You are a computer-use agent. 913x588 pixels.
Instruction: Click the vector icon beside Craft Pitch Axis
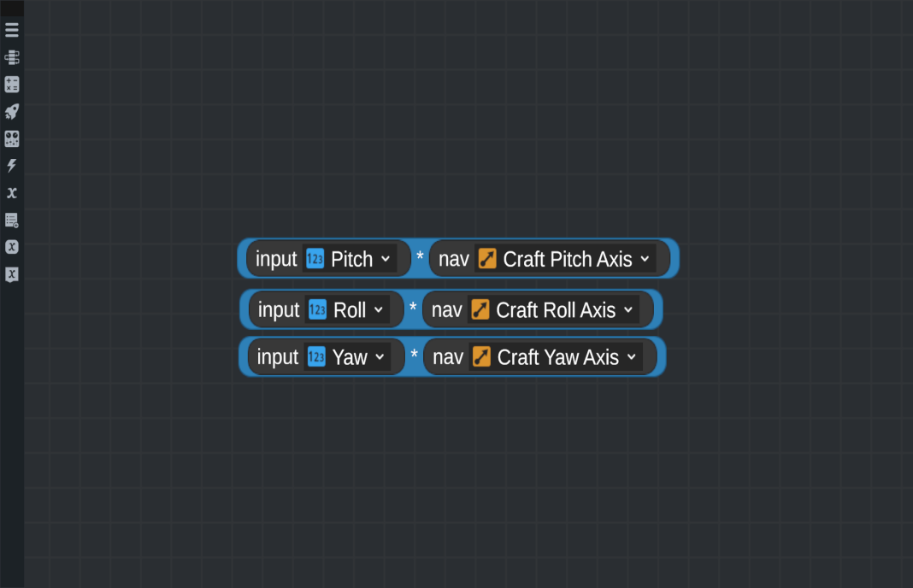[487, 258]
